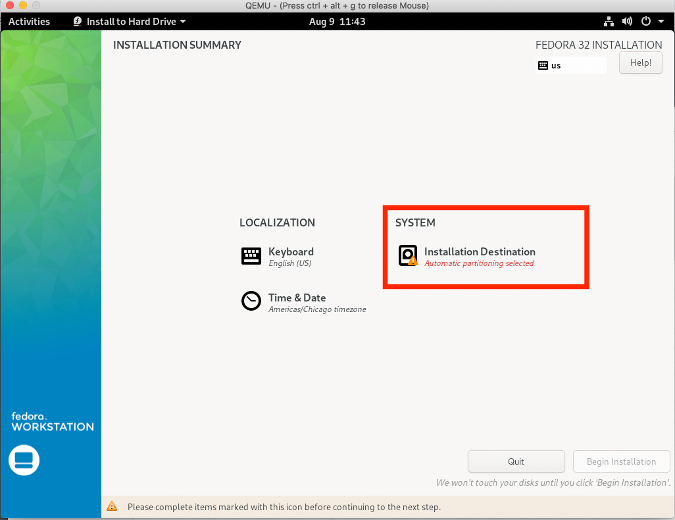Screen dimensions: 675x520
Task: Select the Time & Date clock icon
Action: point(251,301)
